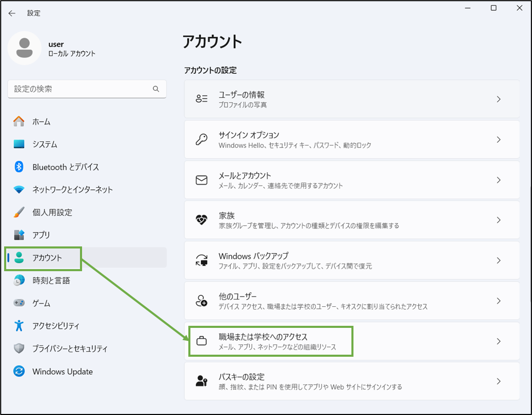Open アクセシビリティ section in sidebar
The image size is (532, 415).
click(x=87, y=325)
